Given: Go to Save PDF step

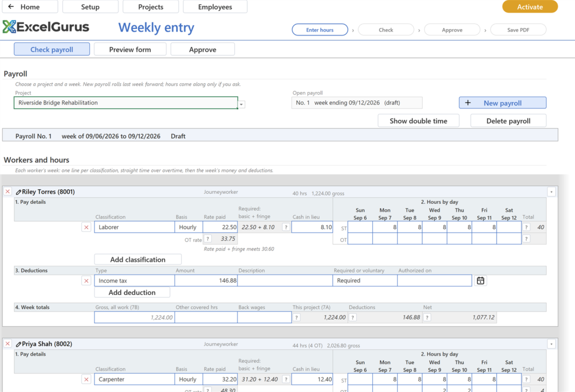Looking at the screenshot, I should (518, 30).
